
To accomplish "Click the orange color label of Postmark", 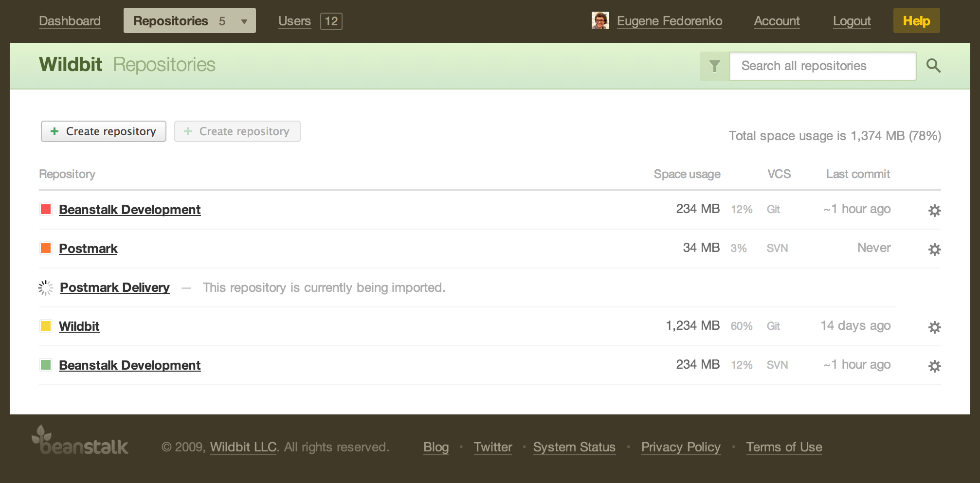I will [x=46, y=248].
